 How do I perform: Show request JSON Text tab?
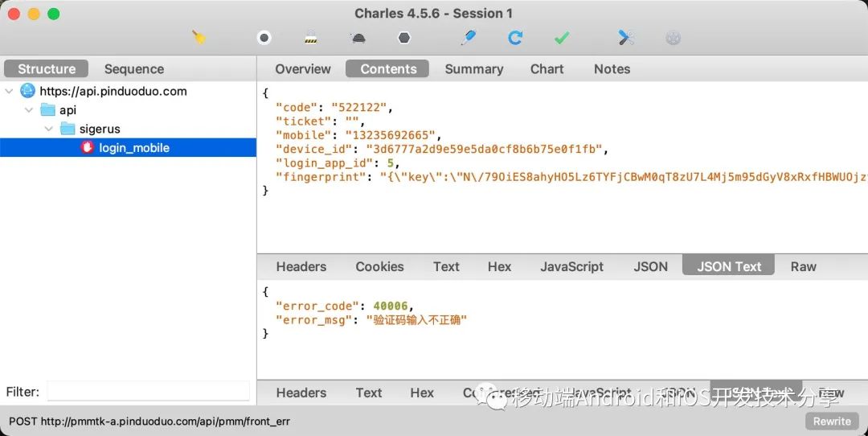[x=728, y=265]
